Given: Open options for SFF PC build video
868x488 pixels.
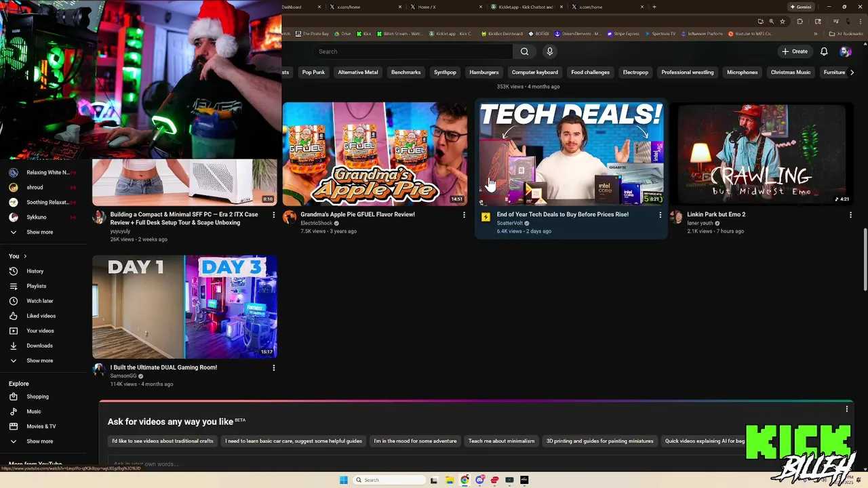Looking at the screenshot, I should [273, 215].
